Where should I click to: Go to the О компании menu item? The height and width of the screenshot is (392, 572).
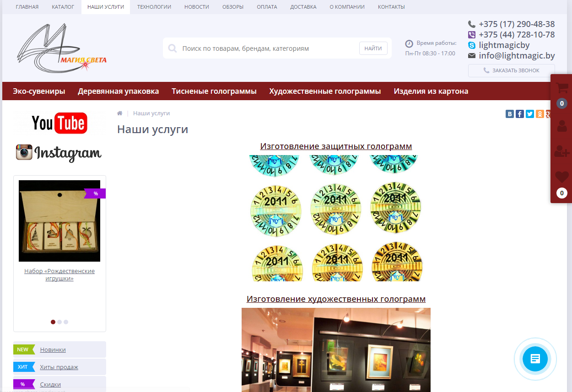pos(347,7)
